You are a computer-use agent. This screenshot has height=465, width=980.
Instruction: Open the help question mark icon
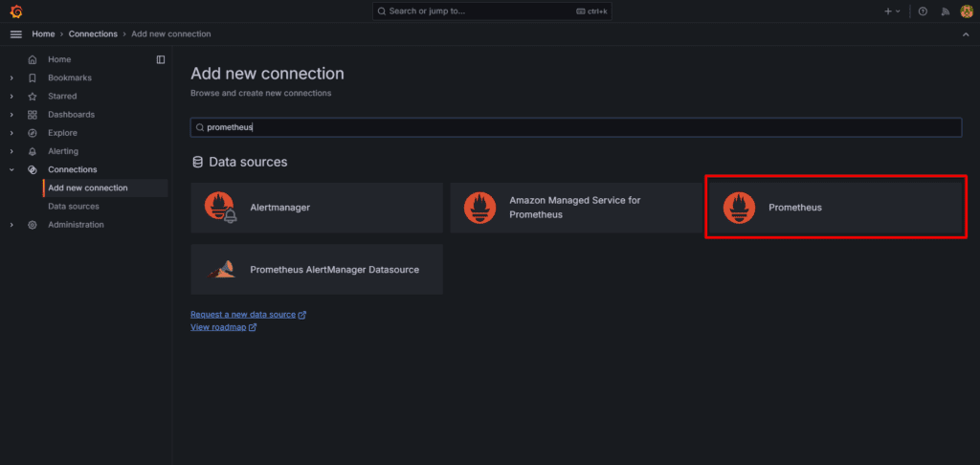pyautogui.click(x=923, y=11)
